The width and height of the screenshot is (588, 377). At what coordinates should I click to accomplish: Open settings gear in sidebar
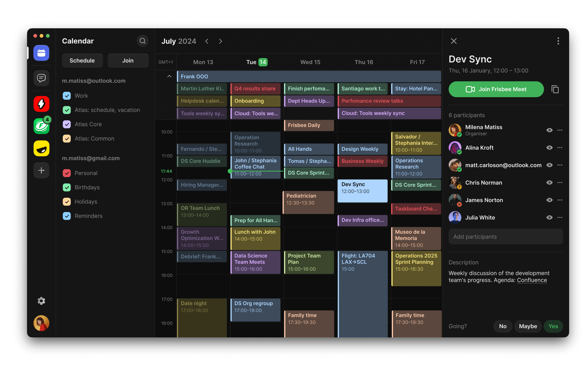click(x=41, y=301)
